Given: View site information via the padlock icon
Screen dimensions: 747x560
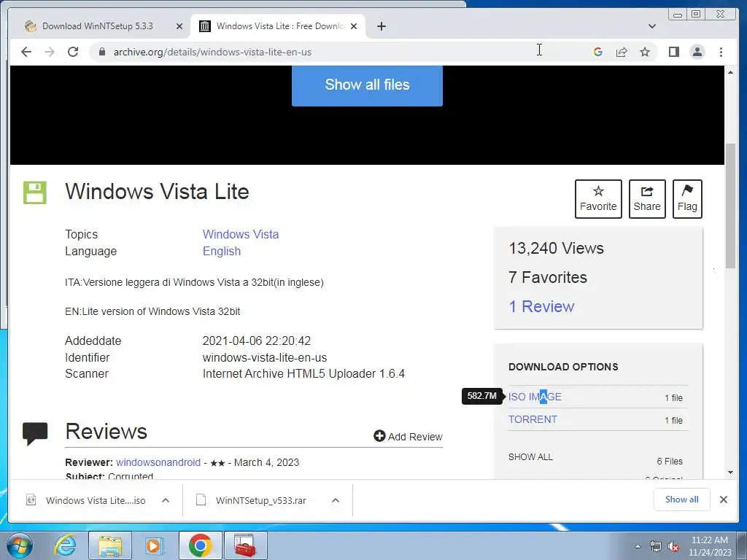Looking at the screenshot, I should tap(101, 52).
